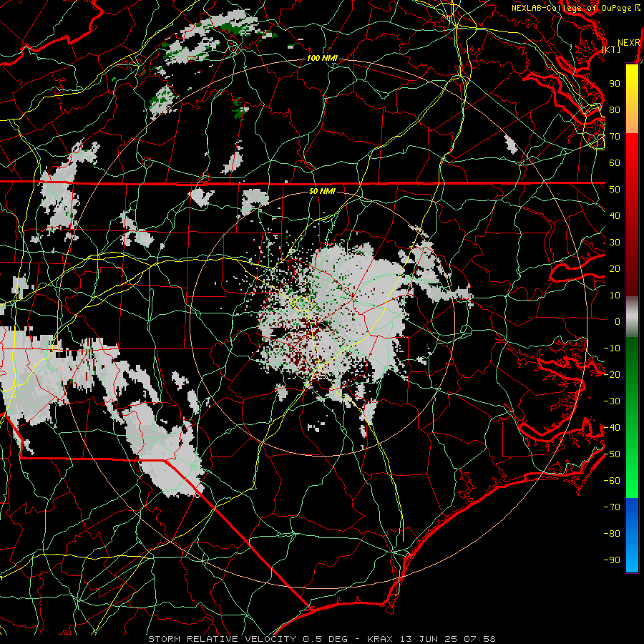Screen dimensions: 644x644
Task: Click the -30 value on the velocity scale
Action: (612, 401)
